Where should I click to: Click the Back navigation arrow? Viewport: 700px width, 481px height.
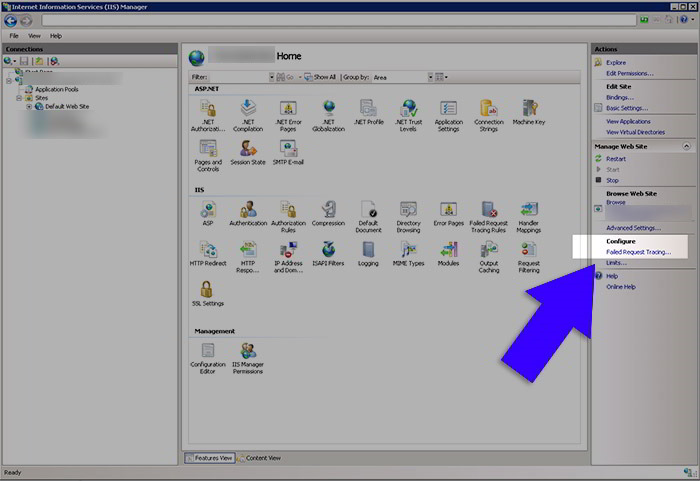point(11,21)
